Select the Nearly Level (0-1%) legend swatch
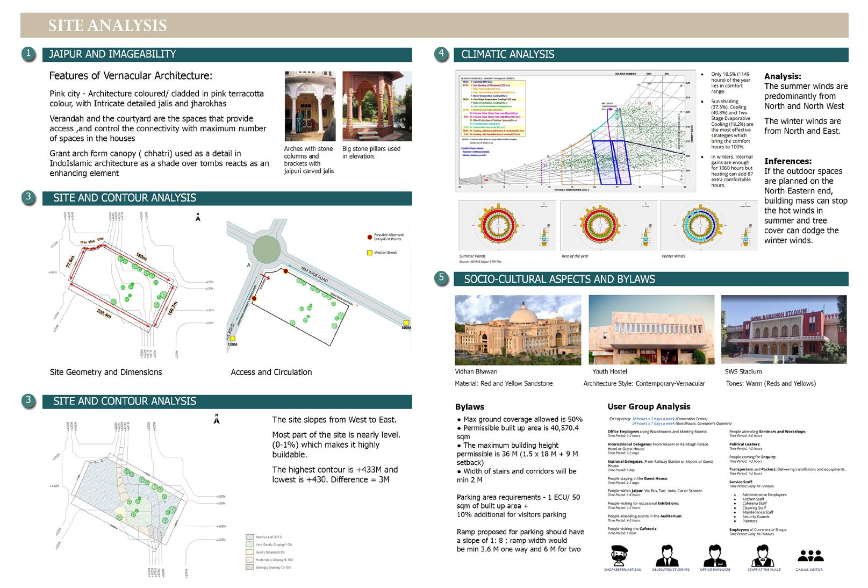The width and height of the screenshot is (868, 588). (x=249, y=537)
